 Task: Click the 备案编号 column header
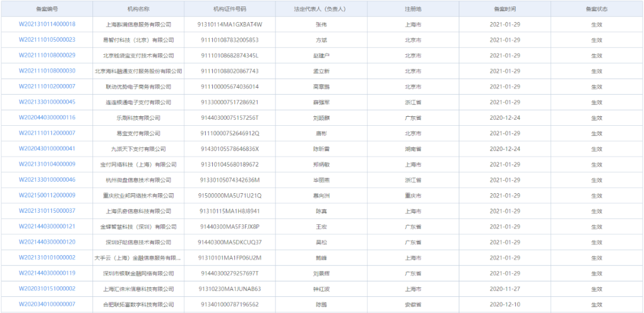[x=47, y=9]
